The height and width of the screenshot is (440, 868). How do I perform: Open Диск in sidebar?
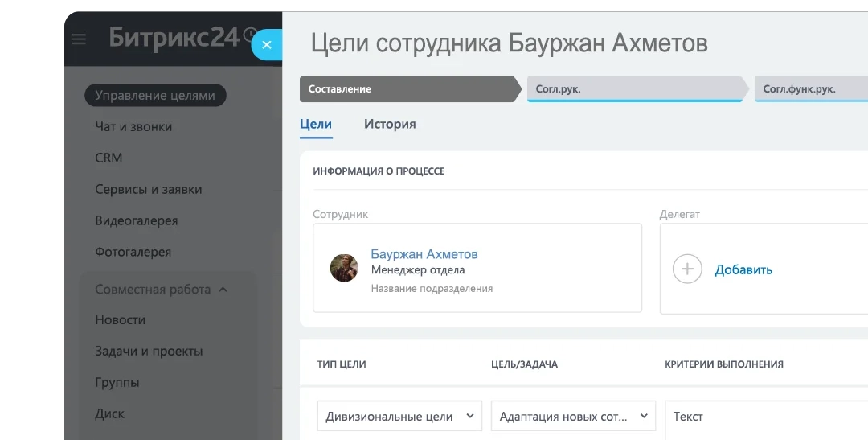click(109, 414)
